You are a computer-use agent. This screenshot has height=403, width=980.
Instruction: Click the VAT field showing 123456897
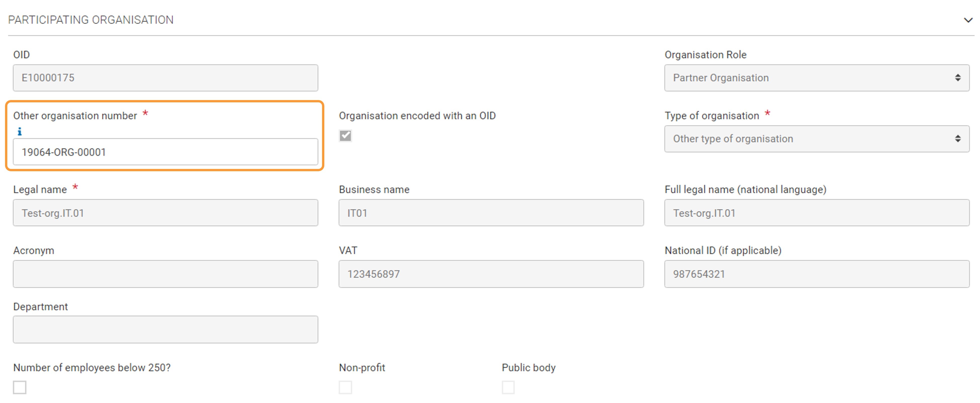tap(491, 274)
